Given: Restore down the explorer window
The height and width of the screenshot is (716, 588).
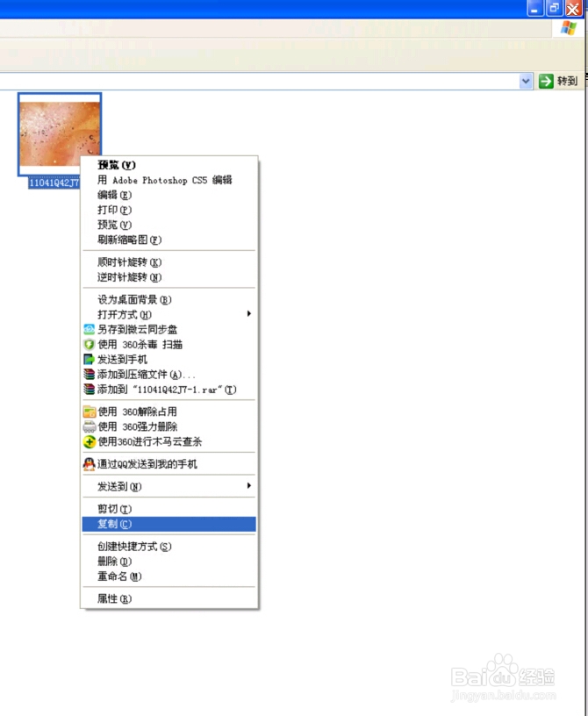Looking at the screenshot, I should [554, 8].
